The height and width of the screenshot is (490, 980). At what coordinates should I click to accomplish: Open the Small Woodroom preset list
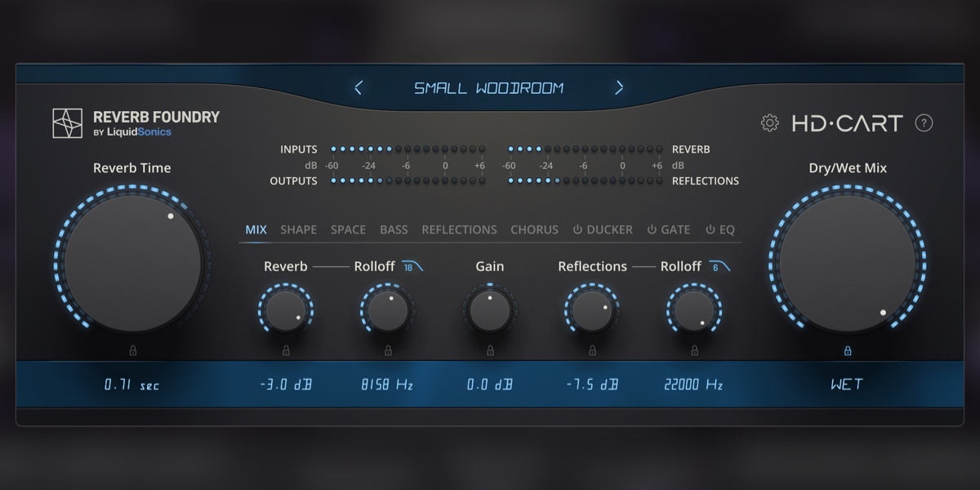[489, 88]
